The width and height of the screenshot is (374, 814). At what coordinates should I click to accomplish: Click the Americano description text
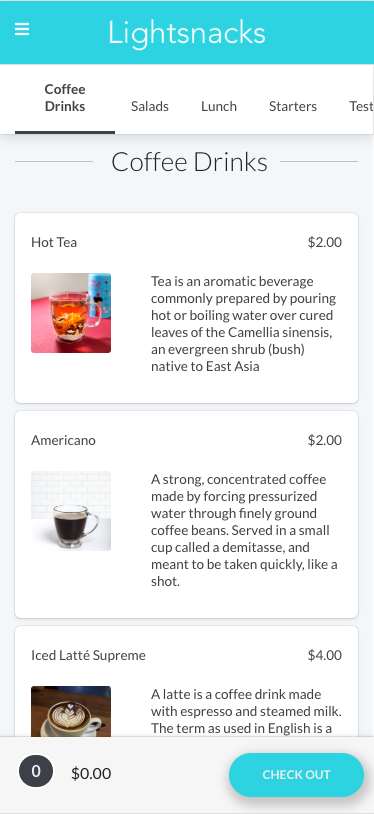[244, 530]
